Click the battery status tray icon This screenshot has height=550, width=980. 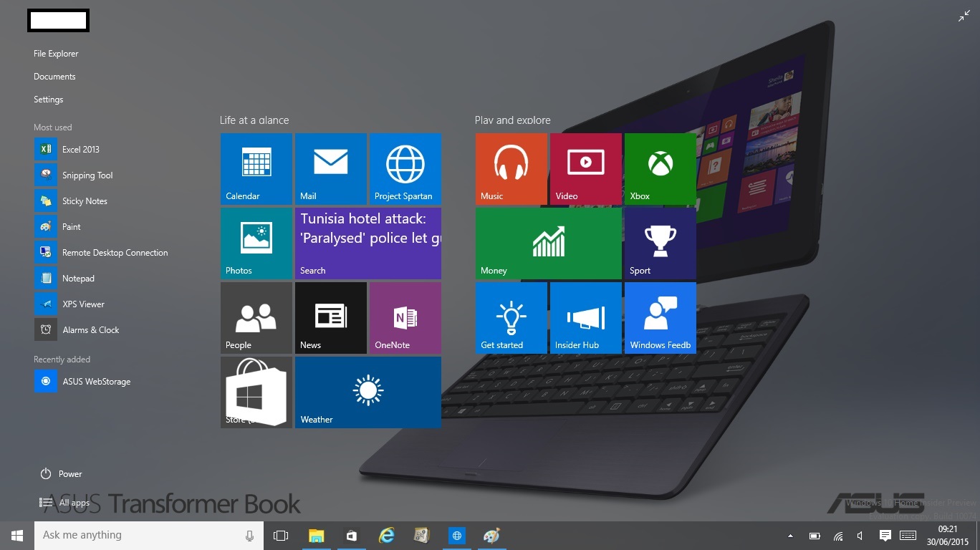click(815, 536)
